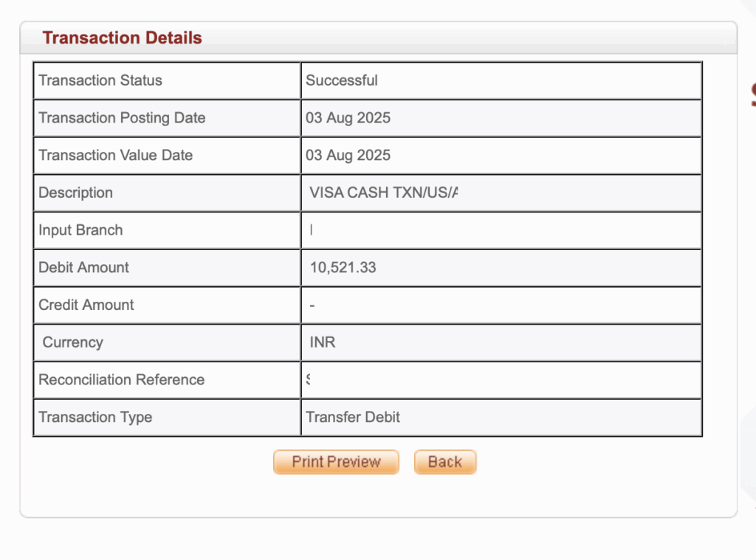Click the Input Branch label
756x560 pixels.
[x=80, y=230]
